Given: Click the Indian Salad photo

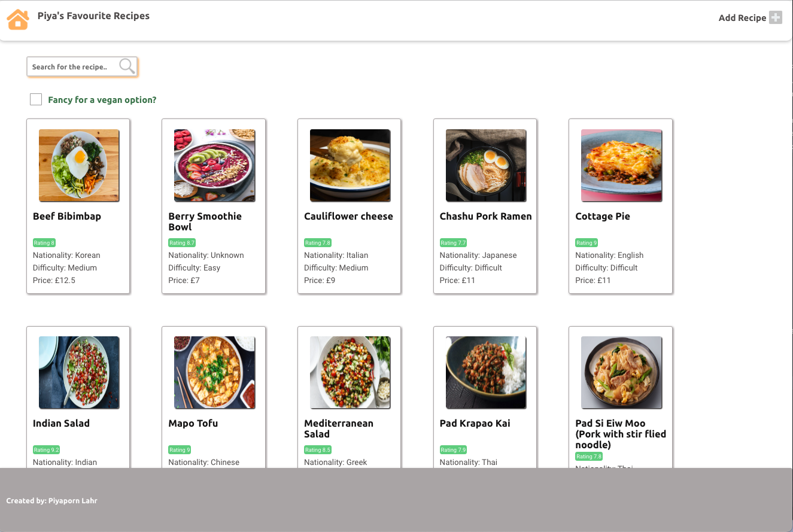Looking at the screenshot, I should 78,372.
